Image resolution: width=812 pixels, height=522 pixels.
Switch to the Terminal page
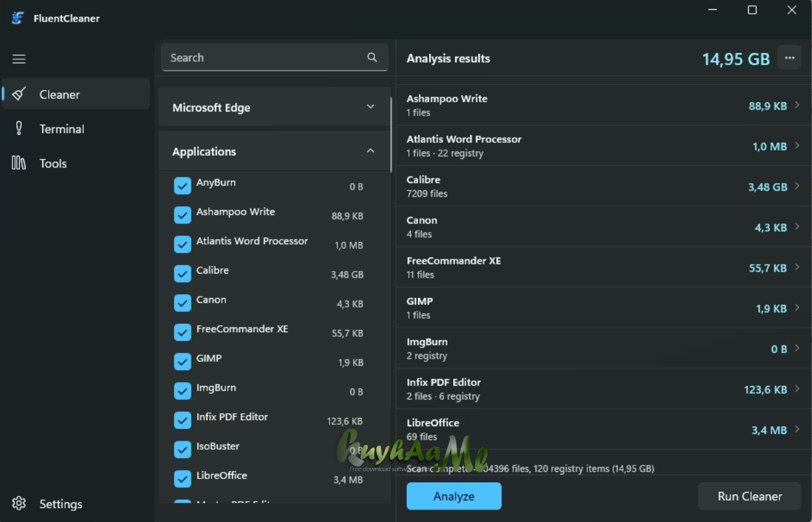point(76,128)
